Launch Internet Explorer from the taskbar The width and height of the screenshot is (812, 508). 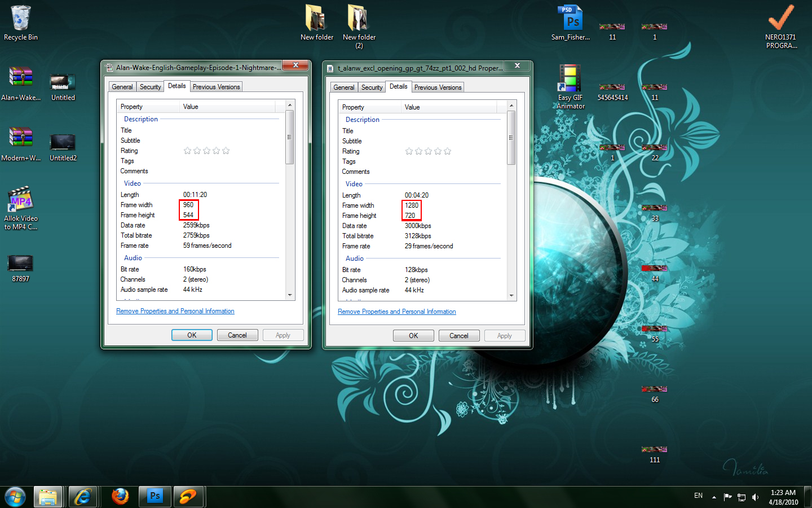83,497
